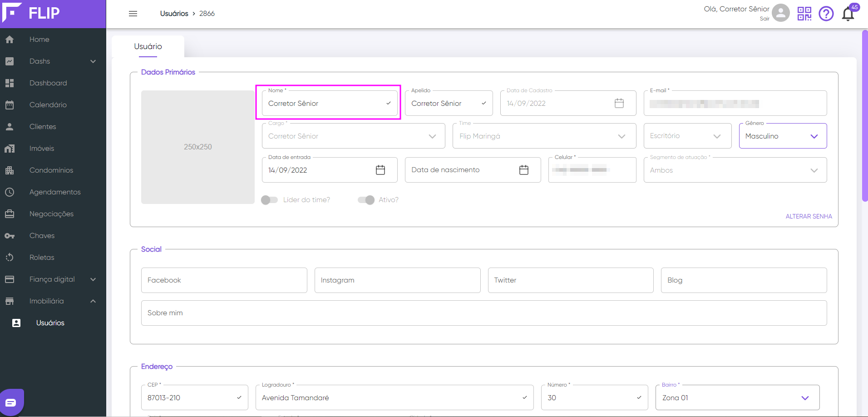
Task: Click the page vertical scrollbar
Action: [865, 116]
